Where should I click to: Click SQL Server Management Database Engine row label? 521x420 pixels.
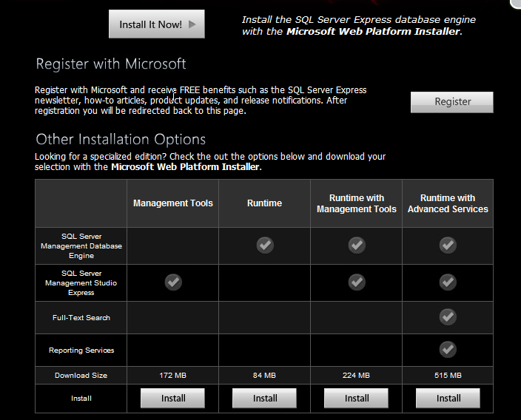point(81,246)
